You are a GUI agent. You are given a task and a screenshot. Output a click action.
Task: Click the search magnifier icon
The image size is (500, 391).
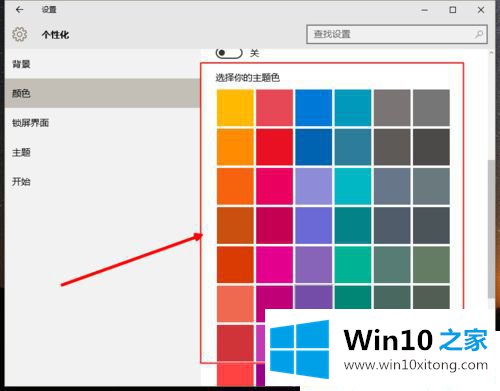coord(479,34)
